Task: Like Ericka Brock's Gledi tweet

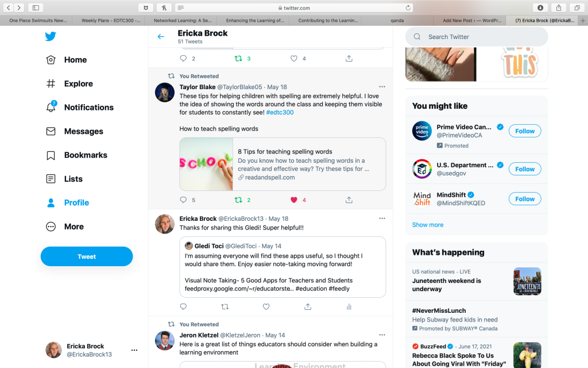Action: point(266,306)
